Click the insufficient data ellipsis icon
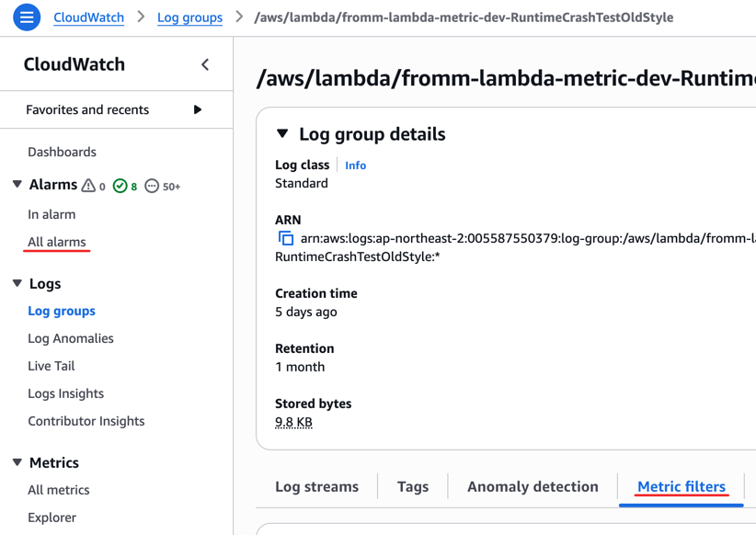This screenshot has height=535, width=756. click(x=152, y=186)
